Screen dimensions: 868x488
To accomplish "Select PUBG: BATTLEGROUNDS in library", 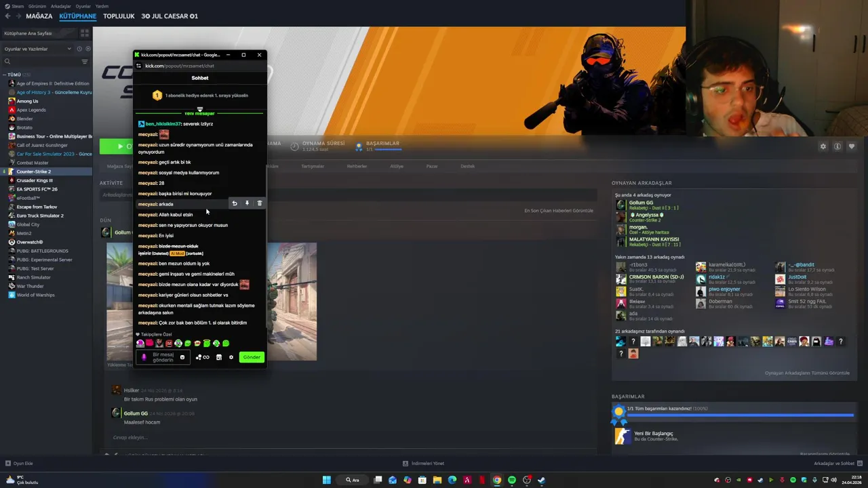I will click(x=43, y=251).
